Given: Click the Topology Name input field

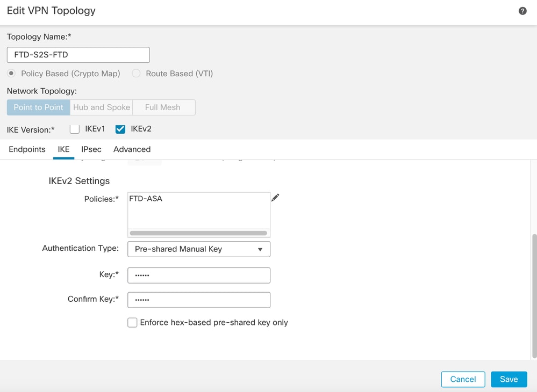Looking at the screenshot, I should click(78, 55).
